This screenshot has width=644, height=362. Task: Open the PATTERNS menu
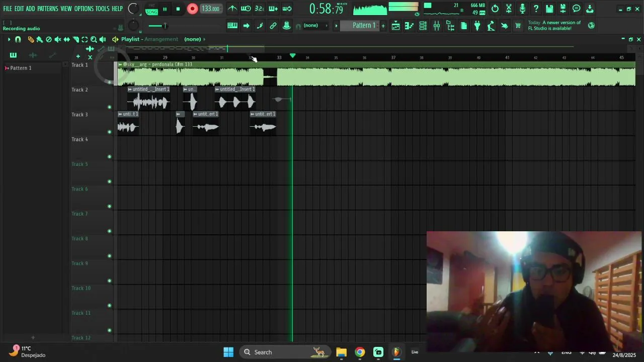pos(48,9)
